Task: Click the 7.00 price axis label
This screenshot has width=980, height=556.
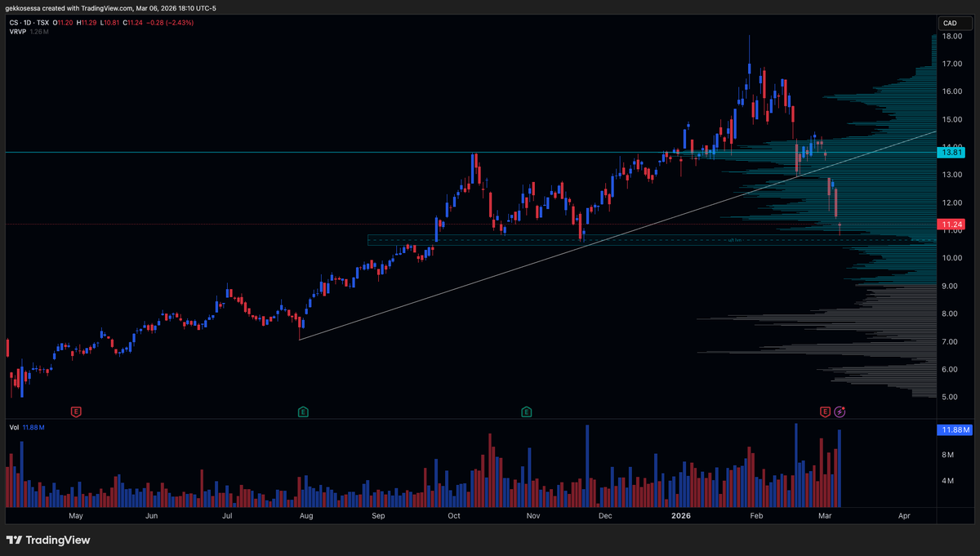Action: click(x=950, y=341)
